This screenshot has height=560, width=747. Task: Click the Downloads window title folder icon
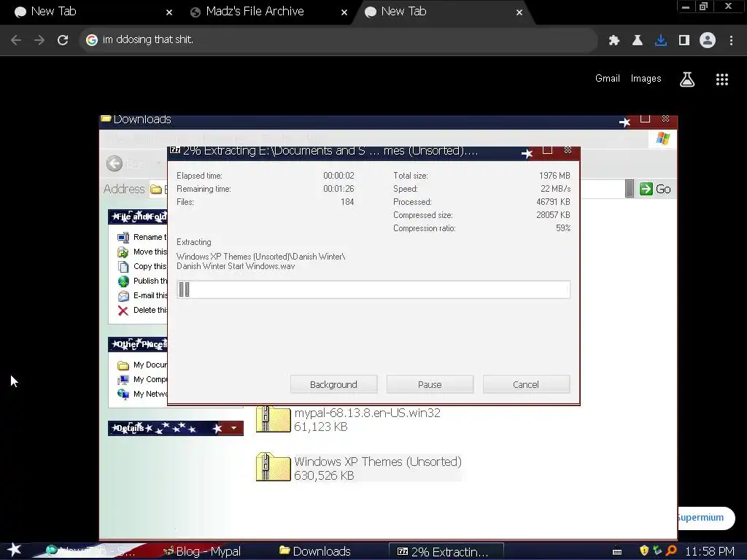[x=106, y=118]
